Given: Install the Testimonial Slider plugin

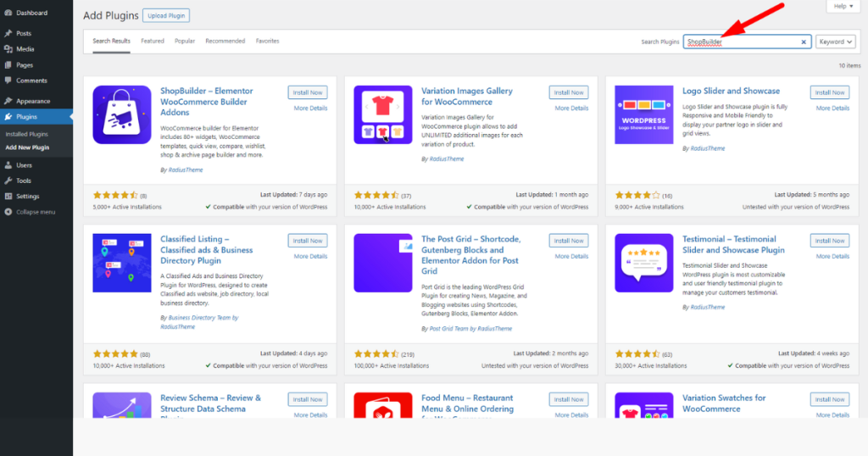Looking at the screenshot, I should (x=830, y=241).
